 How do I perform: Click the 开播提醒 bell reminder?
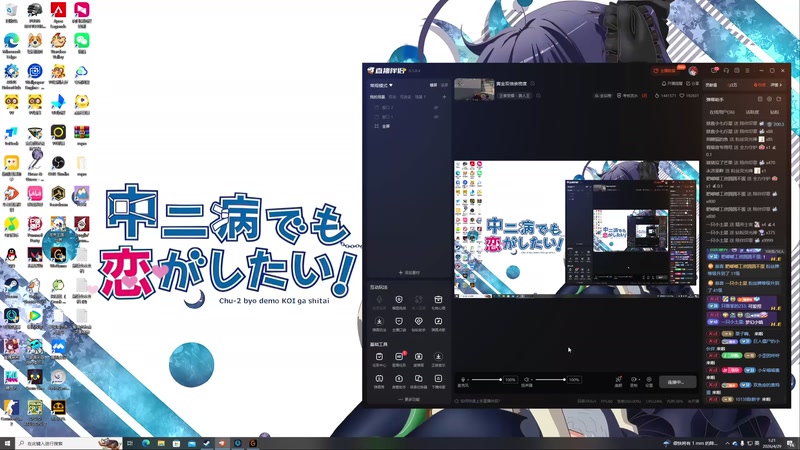click(x=672, y=84)
